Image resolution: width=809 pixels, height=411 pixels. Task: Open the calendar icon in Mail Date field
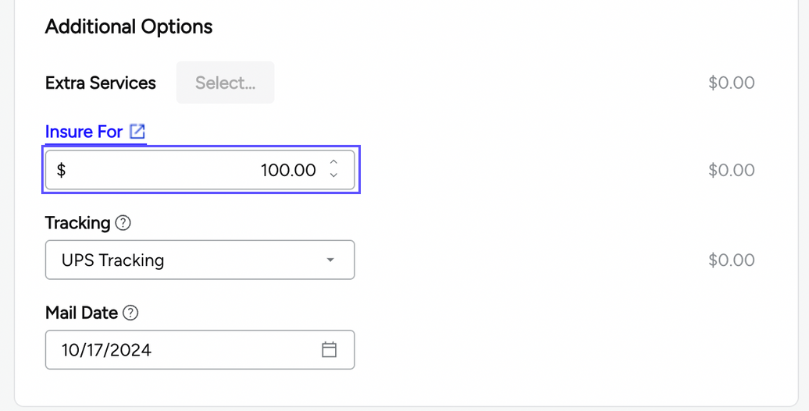(x=329, y=350)
